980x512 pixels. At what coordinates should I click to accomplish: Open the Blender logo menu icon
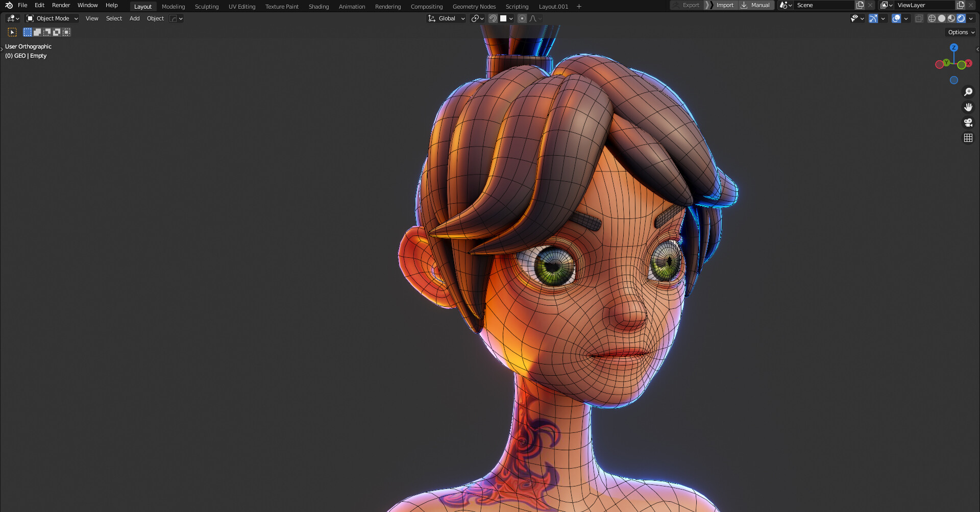point(9,5)
